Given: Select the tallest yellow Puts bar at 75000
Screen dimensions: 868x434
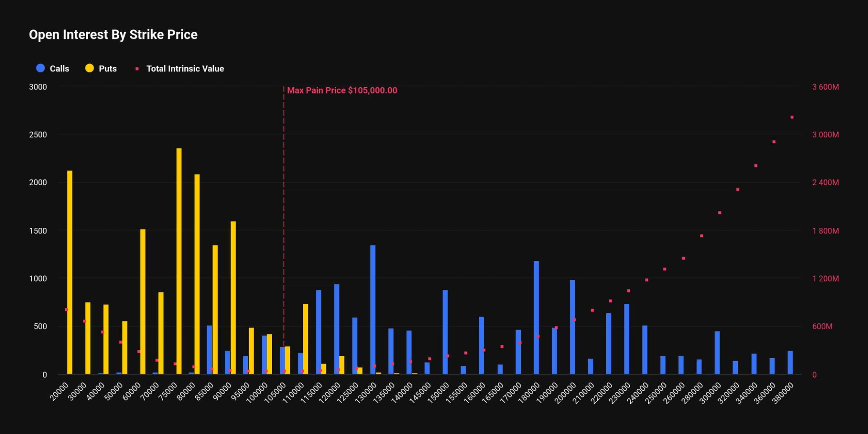Looking at the screenshot, I should point(179,261).
